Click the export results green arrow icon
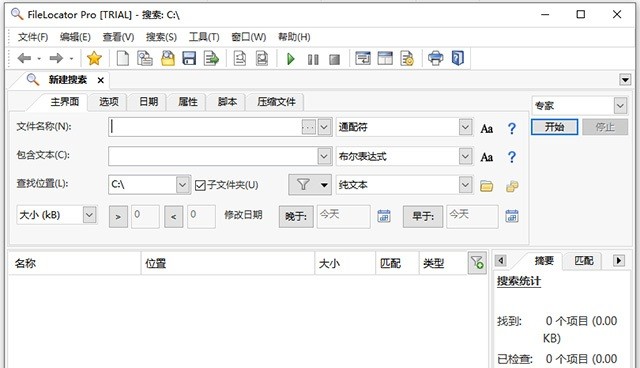The image size is (640, 368). click(211, 59)
